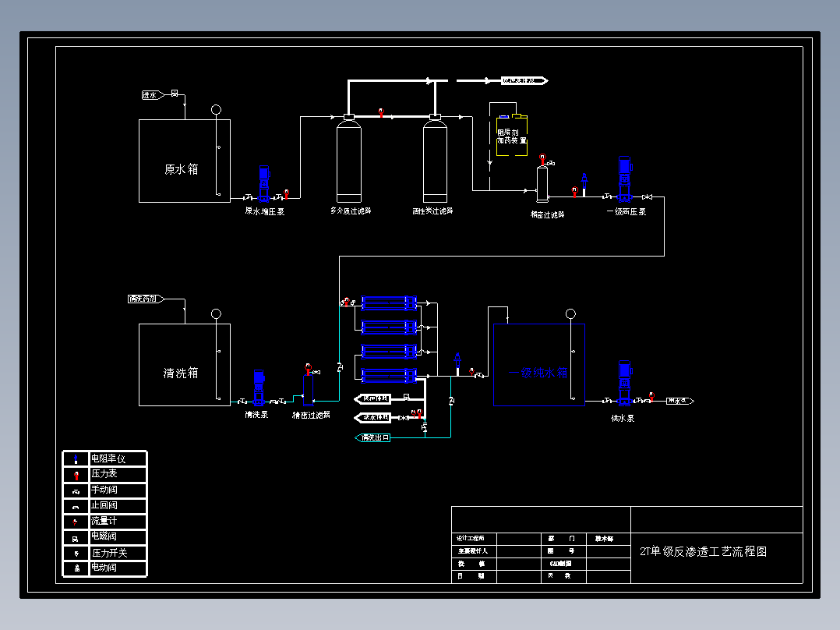Select the 供水泵 pump symbol
The width and height of the screenshot is (840, 630).
click(x=625, y=383)
